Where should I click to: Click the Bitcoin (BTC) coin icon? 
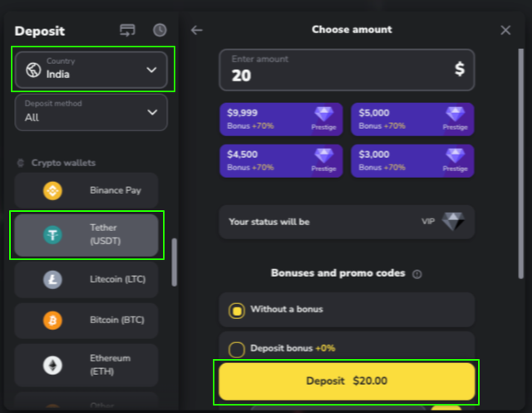click(x=53, y=319)
